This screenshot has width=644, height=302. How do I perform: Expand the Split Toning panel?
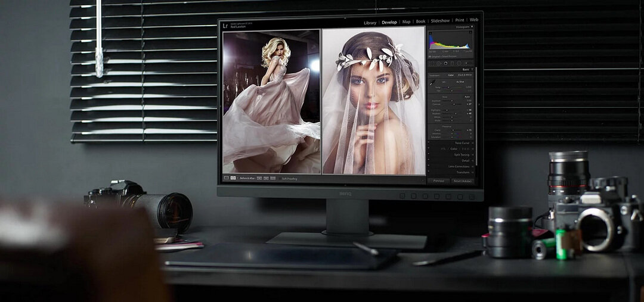coord(461,154)
